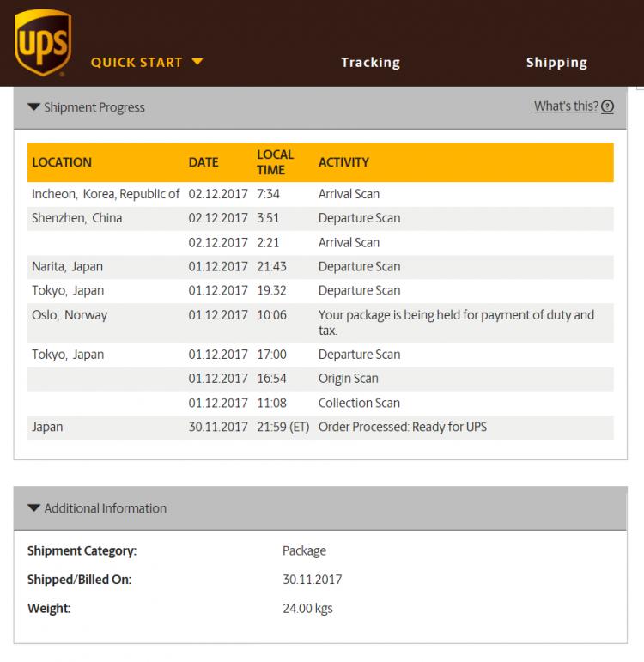Click the Activity column header
Image resolution: width=644 pixels, height=662 pixels.
point(343,162)
